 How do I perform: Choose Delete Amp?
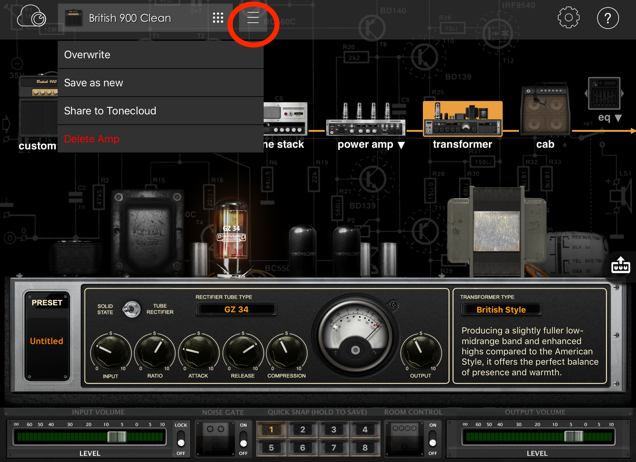161,139
